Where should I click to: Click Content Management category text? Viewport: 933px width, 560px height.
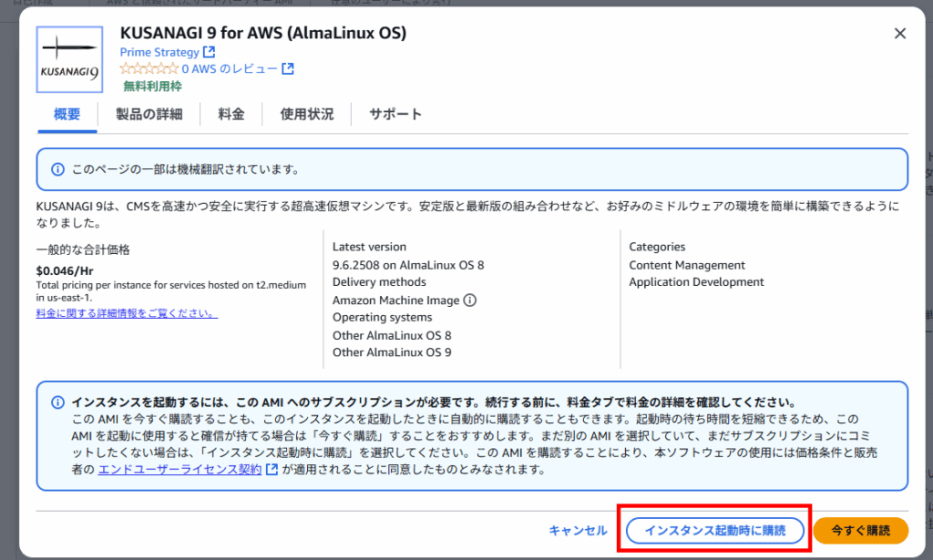pos(687,265)
